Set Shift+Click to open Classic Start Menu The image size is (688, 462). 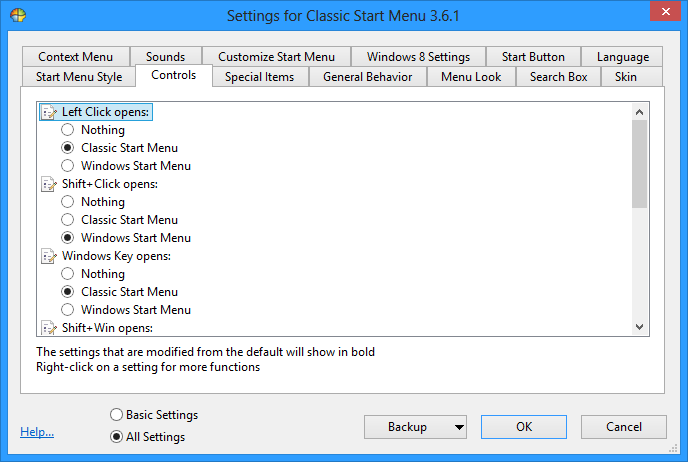pos(68,220)
